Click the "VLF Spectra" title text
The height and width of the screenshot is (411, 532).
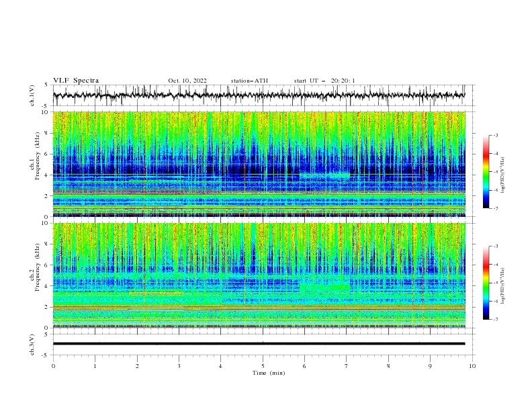(x=76, y=81)
